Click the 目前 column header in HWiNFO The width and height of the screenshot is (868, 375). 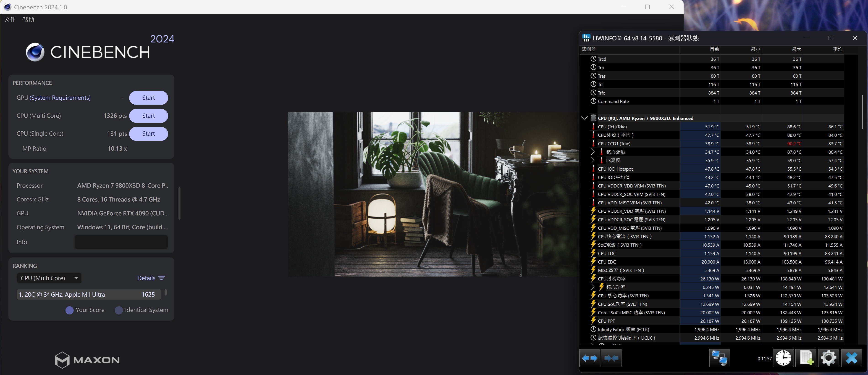(700, 49)
